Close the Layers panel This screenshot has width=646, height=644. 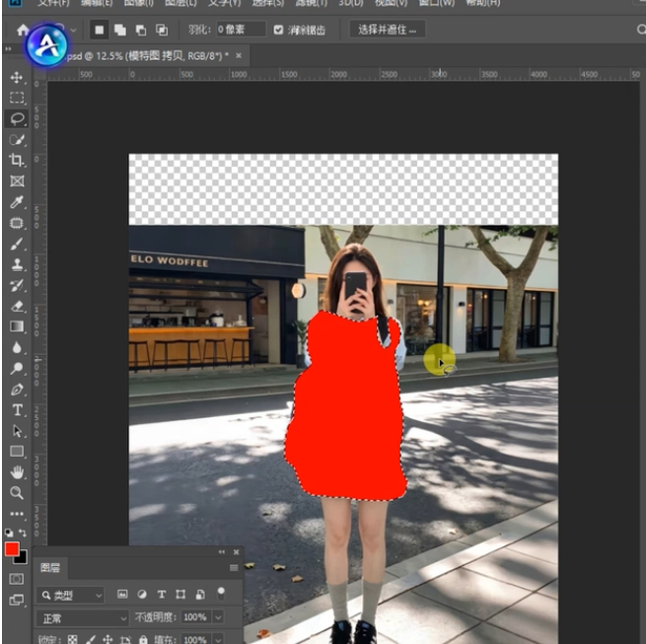(236, 551)
